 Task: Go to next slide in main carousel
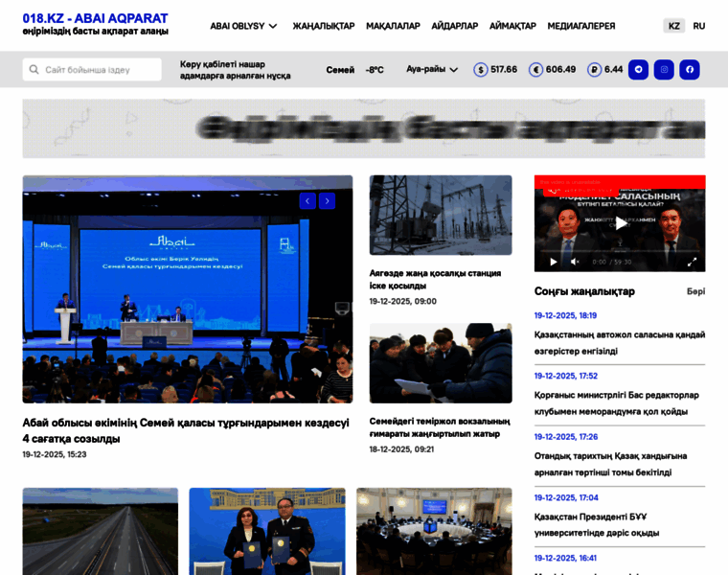point(327,200)
